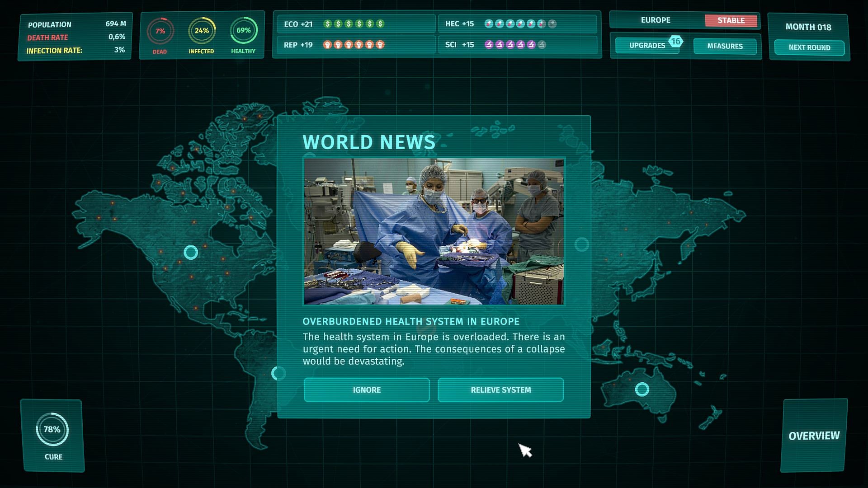This screenshot has width=868, height=488.
Task: Click the SCI science icons row
Action: pos(515,45)
